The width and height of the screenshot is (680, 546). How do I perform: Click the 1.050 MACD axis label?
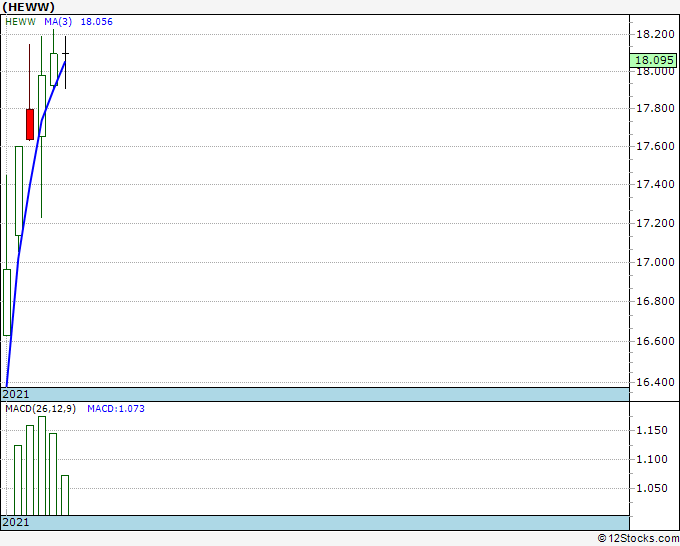click(x=651, y=488)
